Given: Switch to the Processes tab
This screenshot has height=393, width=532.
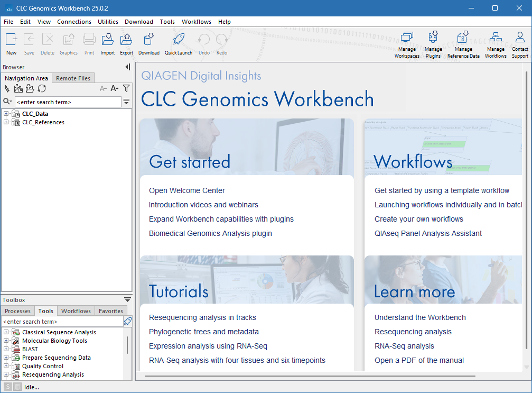Looking at the screenshot, I should (17, 311).
